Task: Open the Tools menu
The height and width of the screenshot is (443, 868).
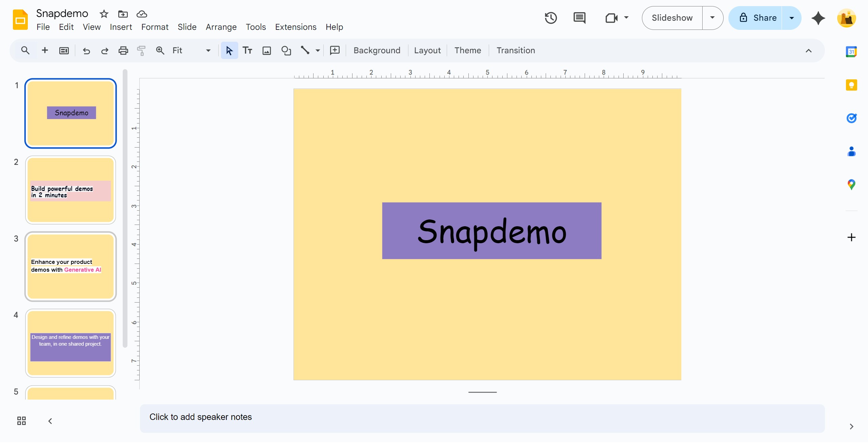Action: tap(256, 27)
